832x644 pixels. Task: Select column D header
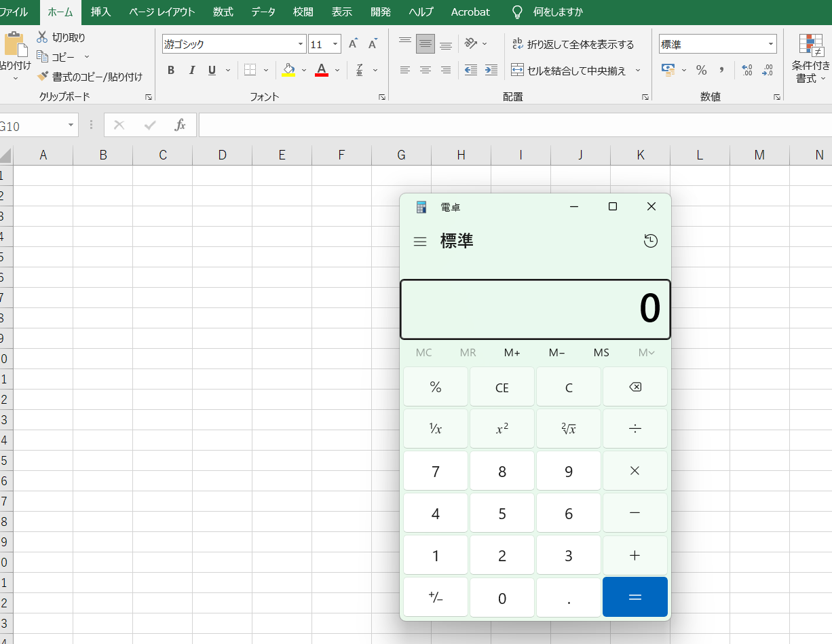[223, 155]
